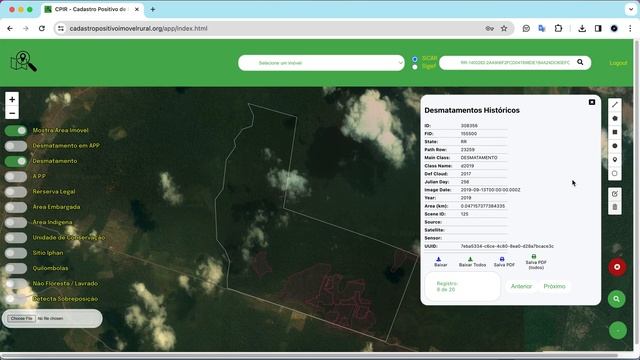640x360 pixels.
Task: Zoom in on the map
Action: pos(12,99)
